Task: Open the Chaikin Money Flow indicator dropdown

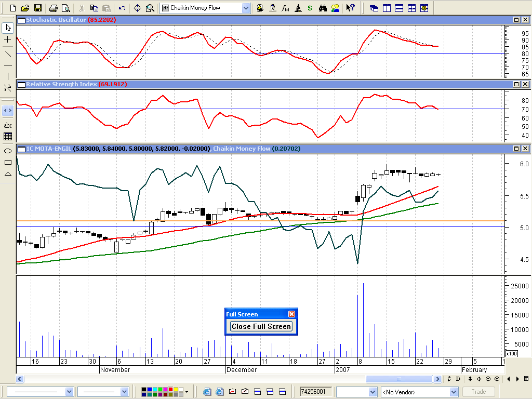Action: click(246, 8)
